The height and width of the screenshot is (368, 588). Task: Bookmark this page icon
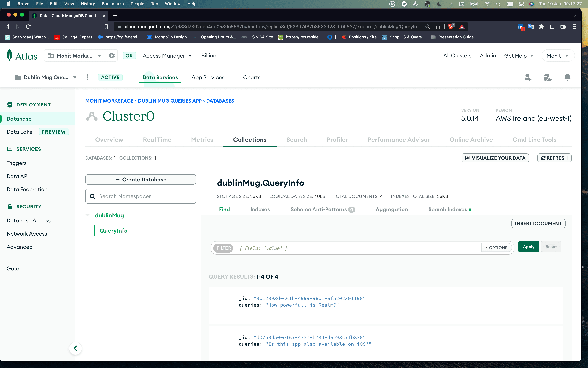(106, 26)
